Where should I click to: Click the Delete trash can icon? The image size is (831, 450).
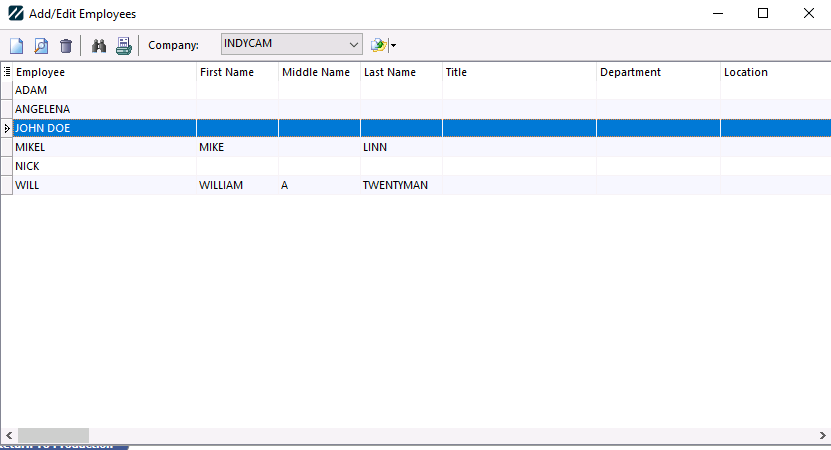66,45
